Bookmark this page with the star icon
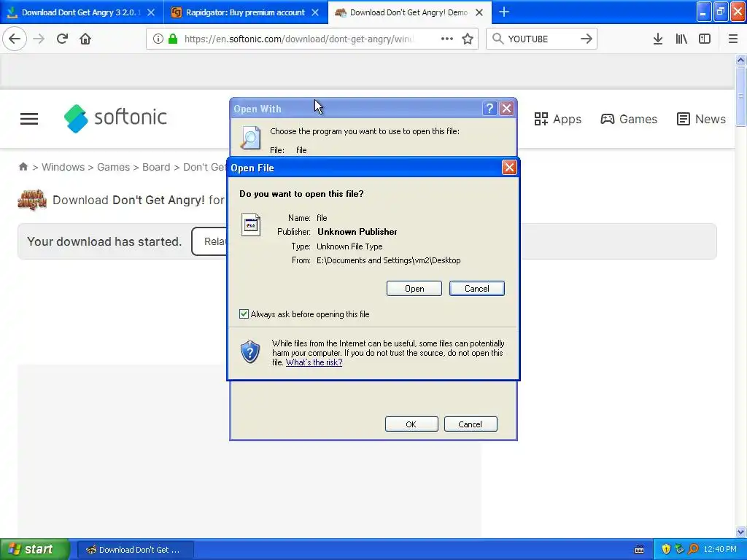Image resolution: width=747 pixels, height=560 pixels. tap(468, 39)
